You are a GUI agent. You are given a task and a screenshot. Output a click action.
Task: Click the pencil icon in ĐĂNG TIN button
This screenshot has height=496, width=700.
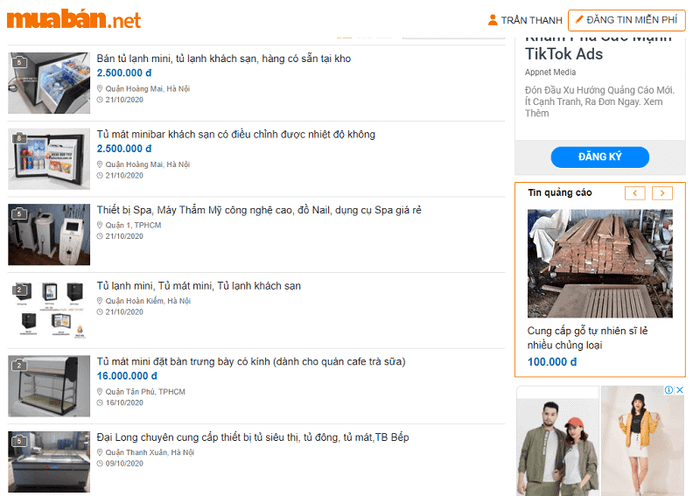(x=579, y=20)
